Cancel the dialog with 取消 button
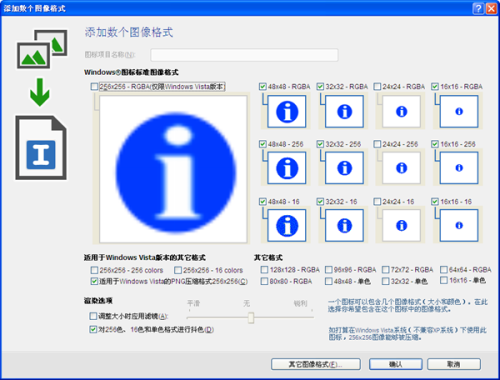Screen dimensions: 500x380 point(454,364)
